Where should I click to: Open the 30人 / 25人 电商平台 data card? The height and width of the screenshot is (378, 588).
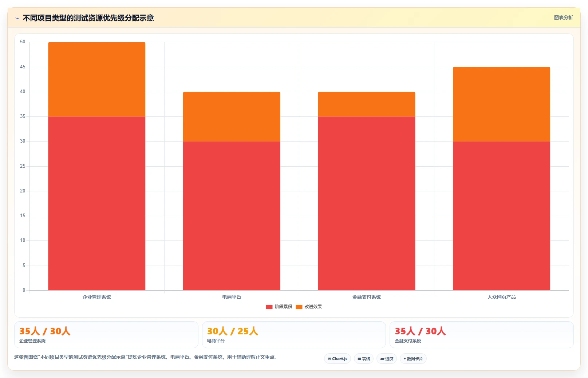click(x=294, y=335)
